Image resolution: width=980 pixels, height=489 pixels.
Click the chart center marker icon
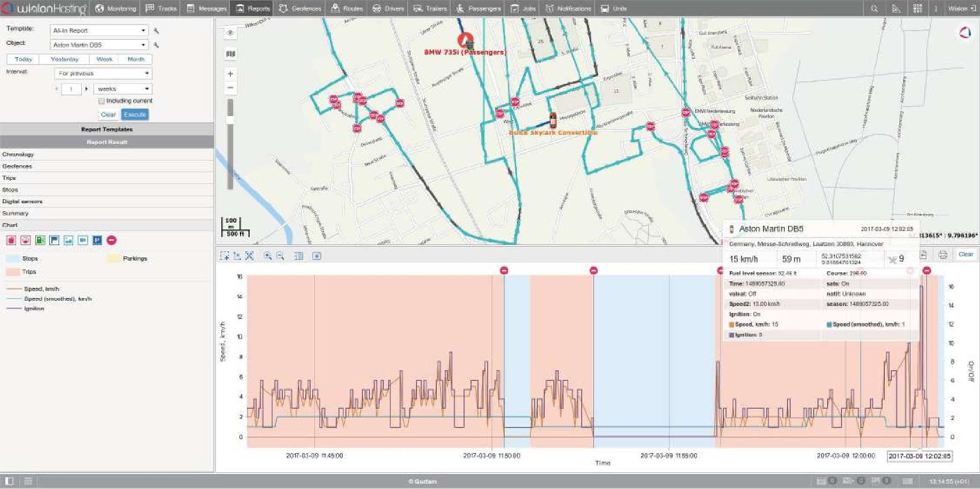(317, 256)
